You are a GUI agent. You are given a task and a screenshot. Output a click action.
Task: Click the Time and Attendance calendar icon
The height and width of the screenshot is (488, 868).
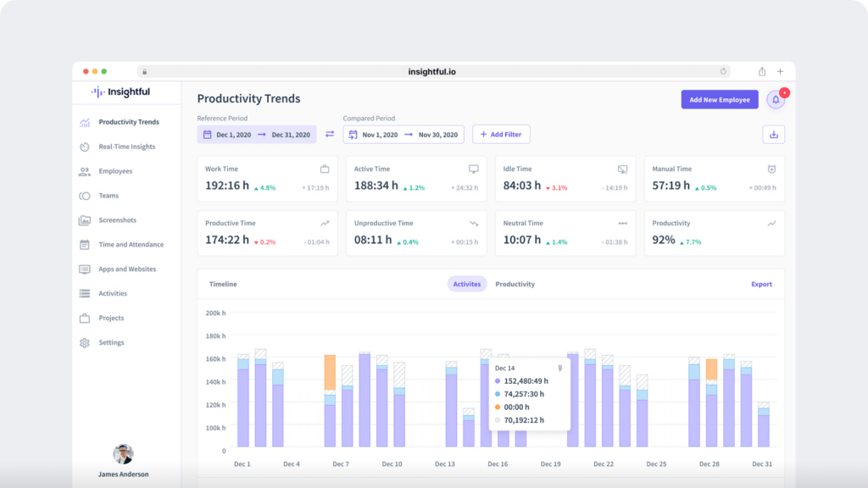pos(85,245)
